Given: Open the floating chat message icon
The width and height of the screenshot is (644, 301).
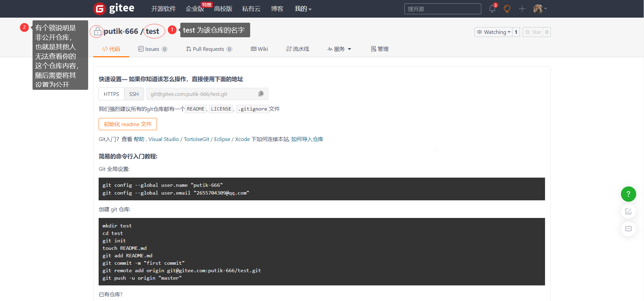Looking at the screenshot, I should (x=628, y=229).
